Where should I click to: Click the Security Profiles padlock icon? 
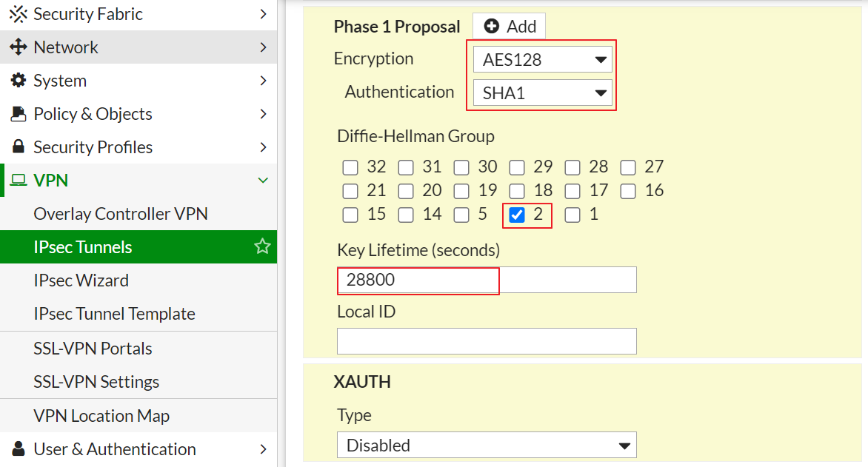19,147
